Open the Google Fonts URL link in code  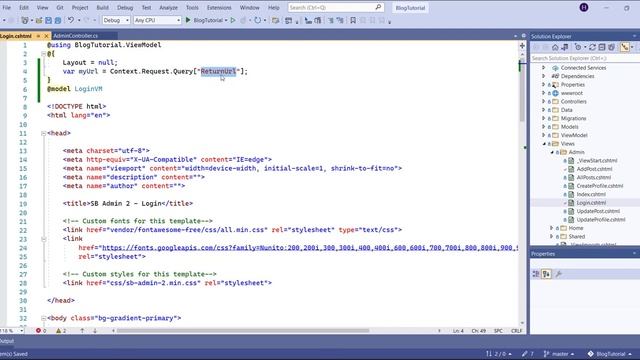pyautogui.click(x=310, y=247)
